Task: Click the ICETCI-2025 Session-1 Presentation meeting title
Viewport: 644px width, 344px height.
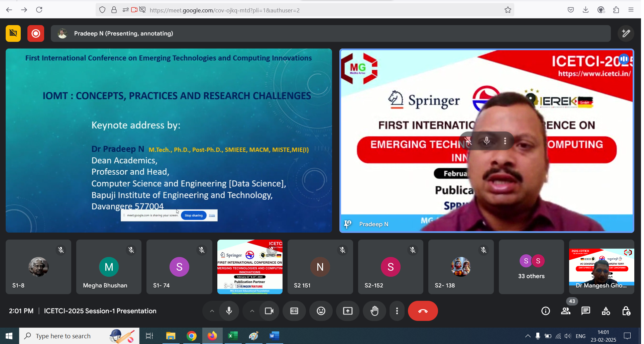Action: point(100,311)
